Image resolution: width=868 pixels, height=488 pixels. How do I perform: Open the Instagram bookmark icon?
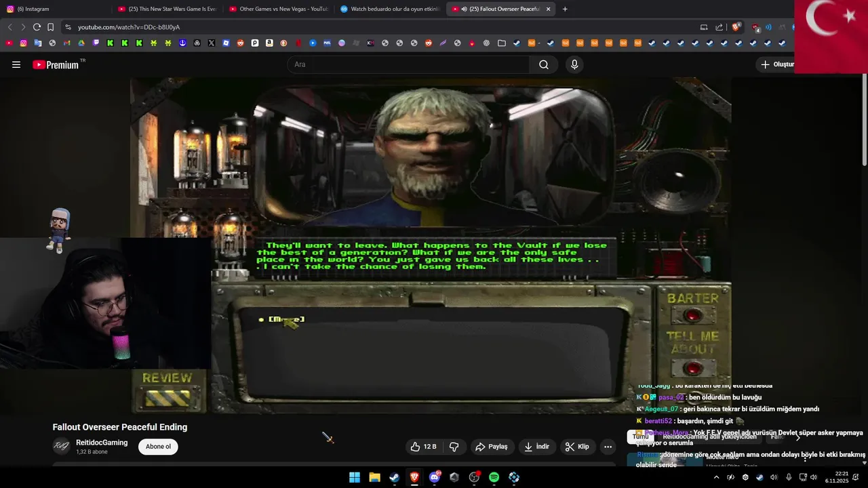coord(23,43)
